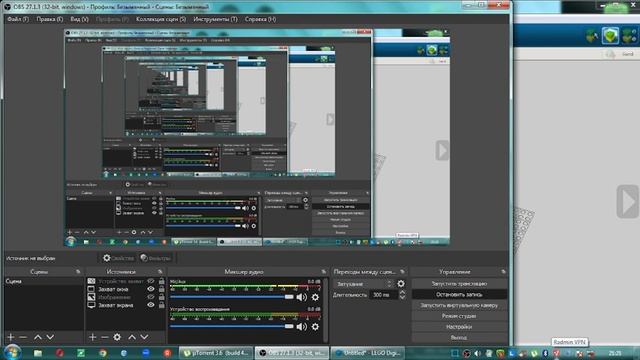Open transition properties gear next to Затухание
Viewport: 640px width, 360px height.
pos(401,284)
